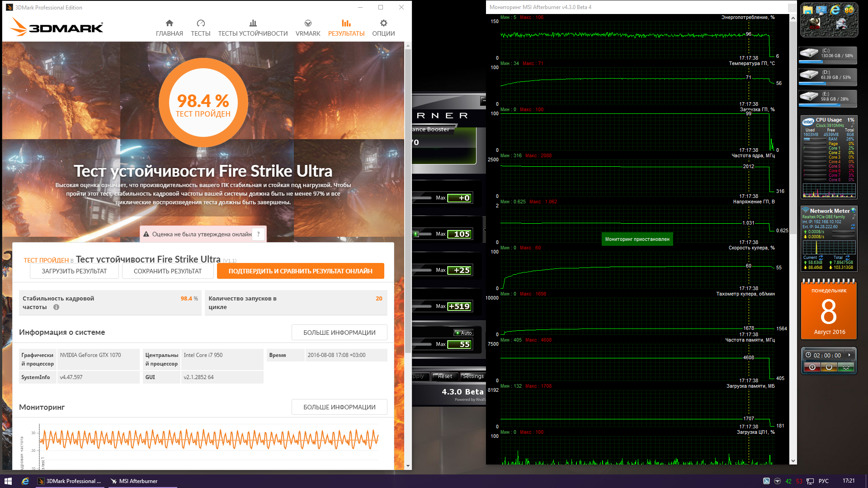This screenshot has height=488, width=868.
Task: Open the VRMARK icon
Action: point(308,23)
